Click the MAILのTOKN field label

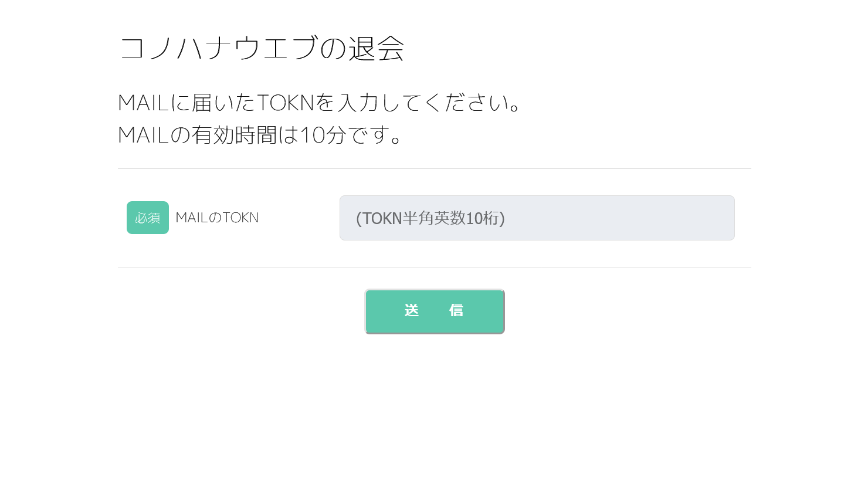click(x=217, y=218)
